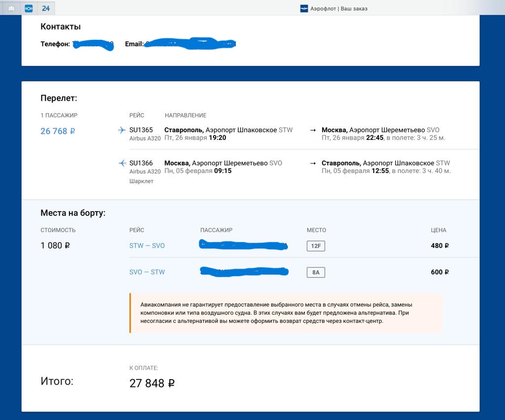Click the Аэрофлот | Ваш заказ tab title
505x420 pixels.
pos(339,8)
